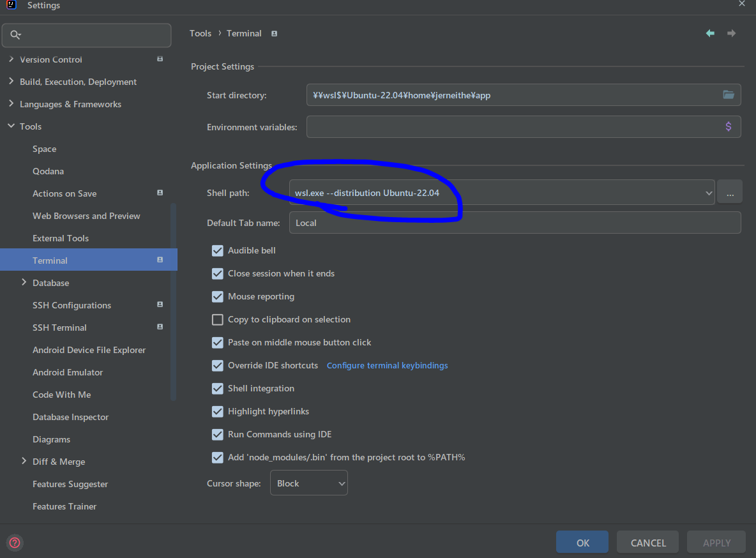The image size is (756, 558).
Task: Open Configure terminal keybindings link
Action: coord(387,366)
